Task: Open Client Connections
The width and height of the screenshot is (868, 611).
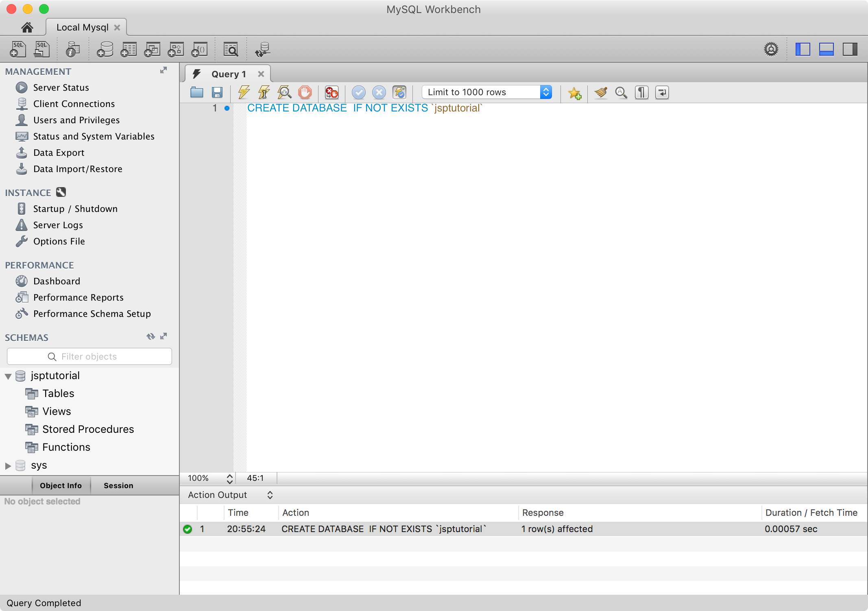Action: tap(74, 104)
